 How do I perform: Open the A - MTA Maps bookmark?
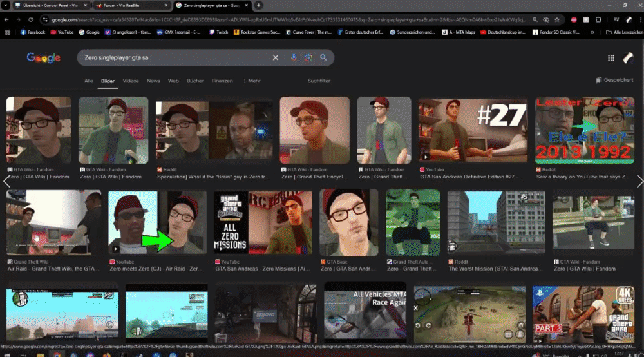coord(459,32)
